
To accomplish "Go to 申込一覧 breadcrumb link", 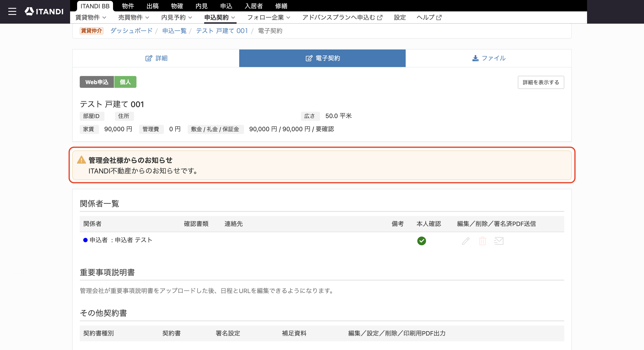I will 175,31.
